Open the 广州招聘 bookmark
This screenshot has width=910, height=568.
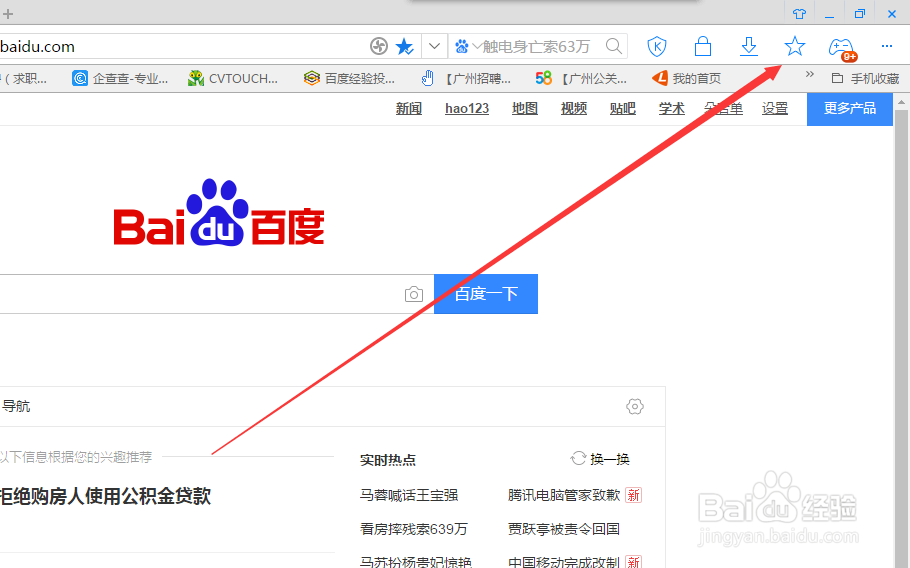pyautogui.click(x=466, y=78)
